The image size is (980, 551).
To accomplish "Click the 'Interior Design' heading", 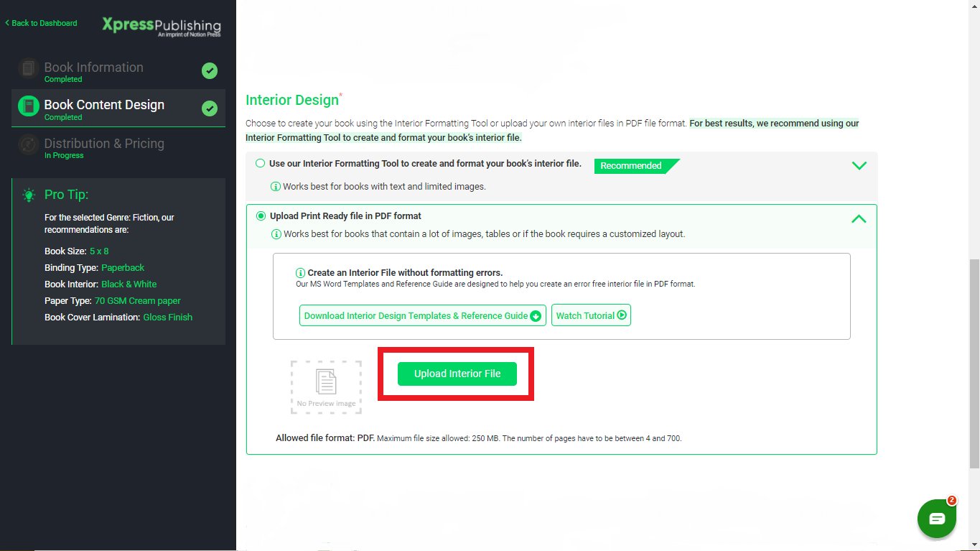I will pos(292,100).
